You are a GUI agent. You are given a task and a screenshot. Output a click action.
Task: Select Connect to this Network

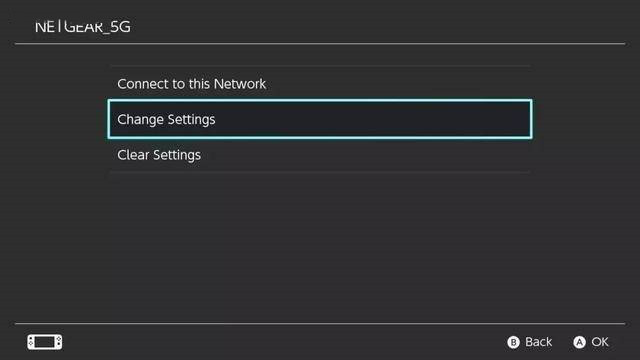(x=320, y=84)
